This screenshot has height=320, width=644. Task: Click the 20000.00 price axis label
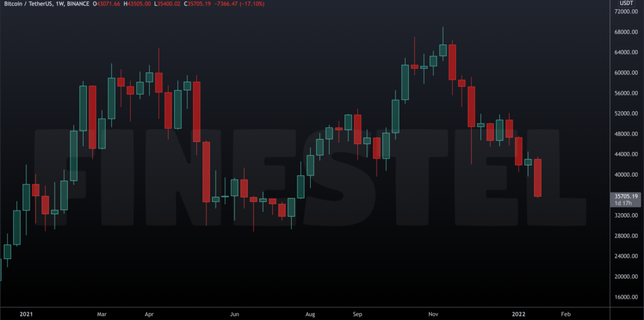click(626, 277)
